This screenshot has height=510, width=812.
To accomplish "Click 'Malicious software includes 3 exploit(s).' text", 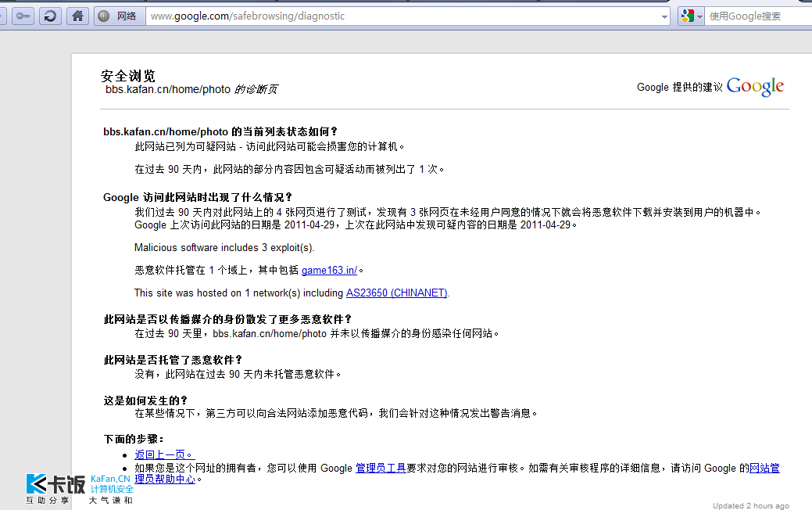I will tap(224, 248).
